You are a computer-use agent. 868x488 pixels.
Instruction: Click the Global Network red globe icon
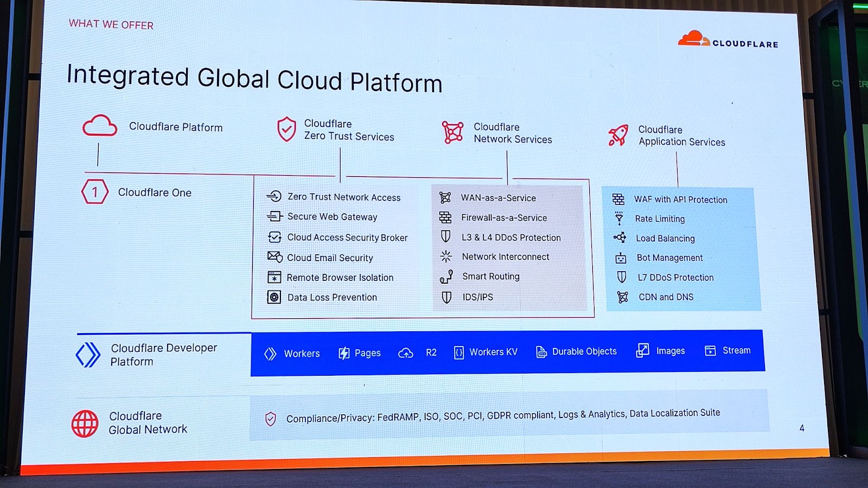click(85, 423)
